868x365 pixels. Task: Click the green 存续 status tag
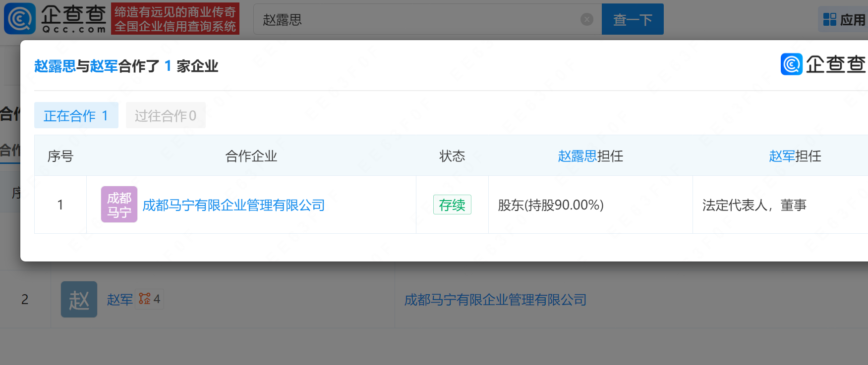tap(452, 205)
